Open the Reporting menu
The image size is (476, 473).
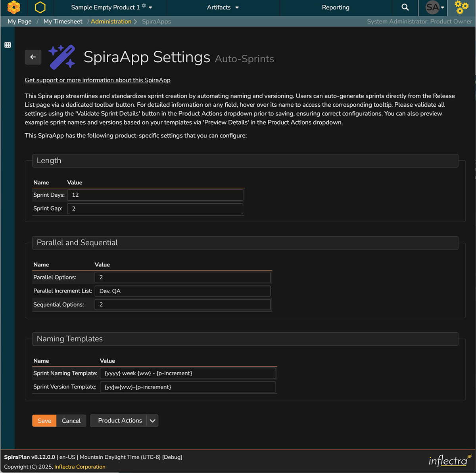pos(336,7)
